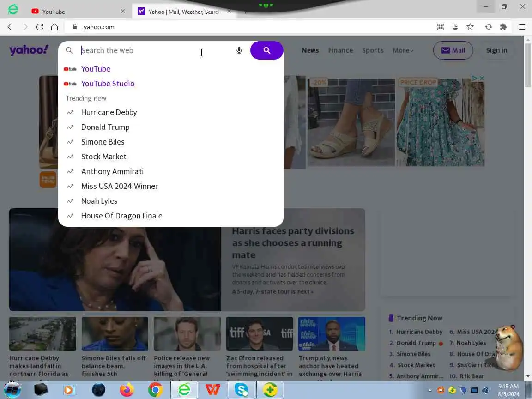Open the News navigation link

tap(310, 50)
